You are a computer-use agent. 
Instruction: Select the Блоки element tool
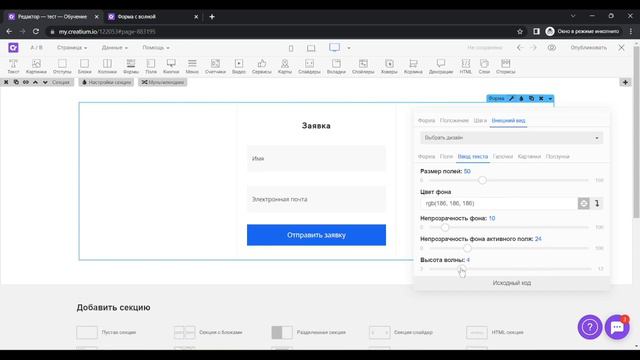pos(84,66)
